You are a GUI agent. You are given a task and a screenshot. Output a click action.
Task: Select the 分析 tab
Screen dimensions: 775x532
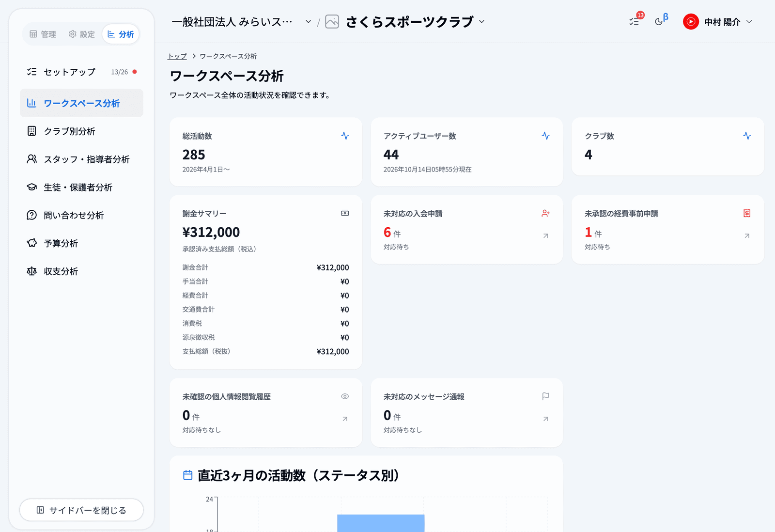121,34
